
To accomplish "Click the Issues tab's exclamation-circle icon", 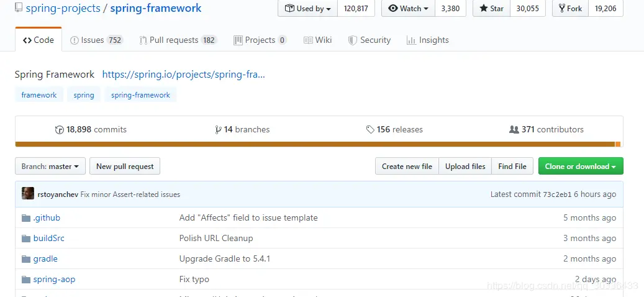I will (x=75, y=40).
